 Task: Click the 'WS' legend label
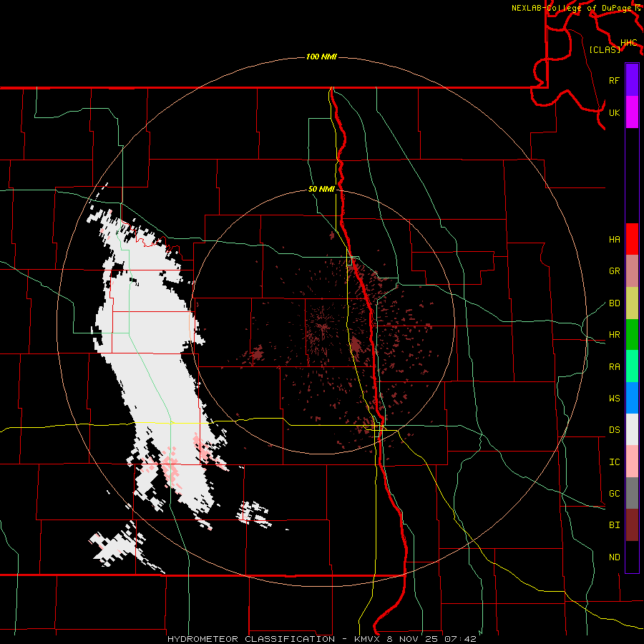pyautogui.click(x=615, y=399)
